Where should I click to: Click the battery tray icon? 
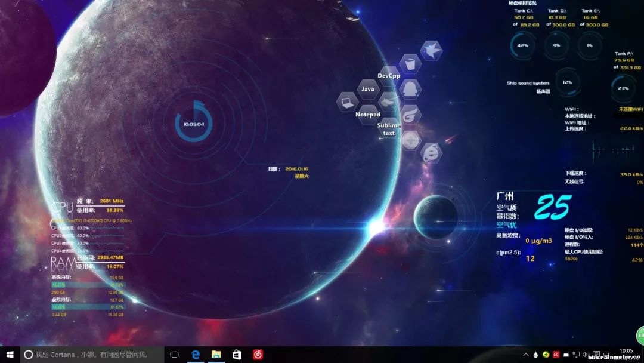pos(566,355)
